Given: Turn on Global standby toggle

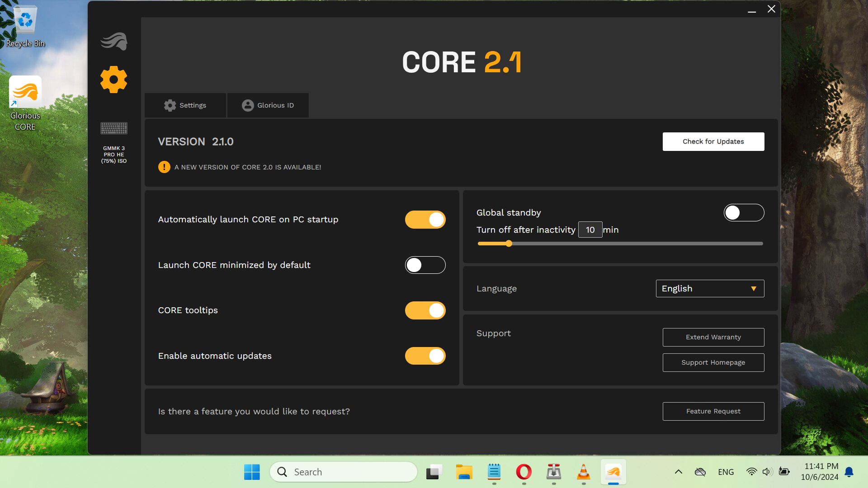Looking at the screenshot, I should 744,213.
